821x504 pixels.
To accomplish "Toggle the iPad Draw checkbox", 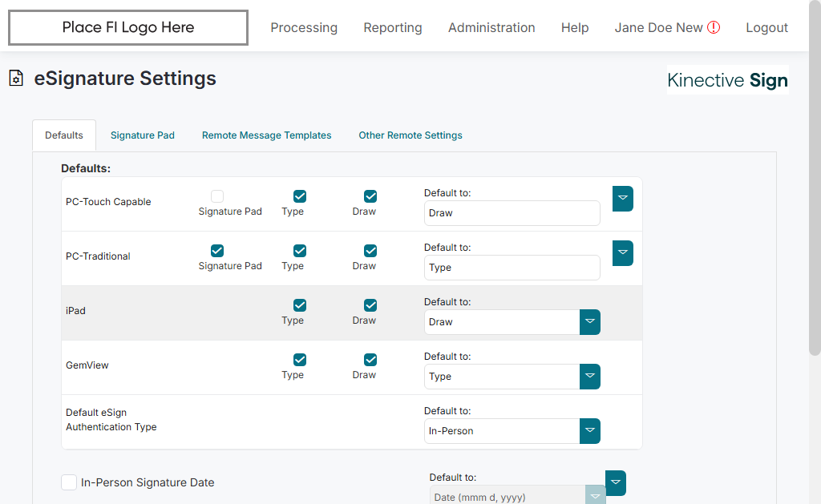I will pos(370,305).
